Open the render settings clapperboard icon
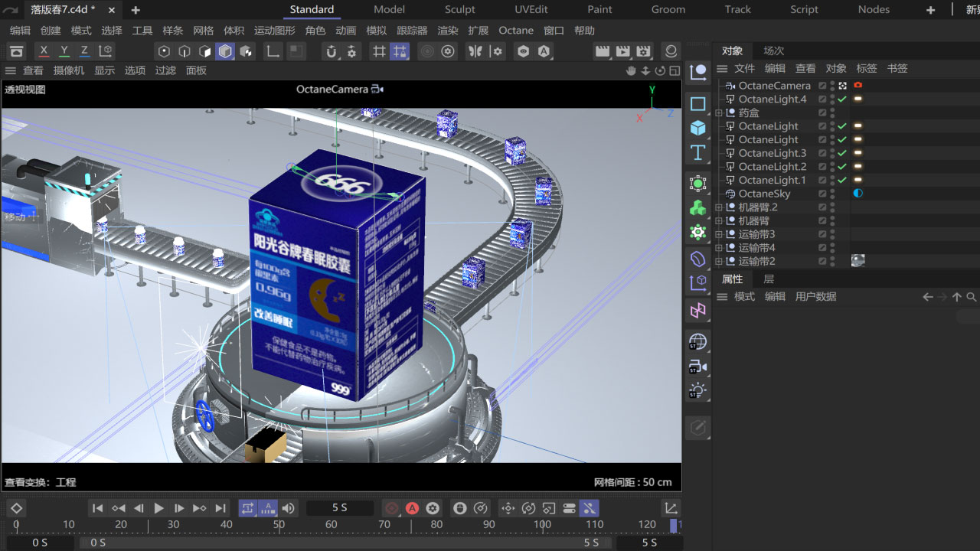 [x=643, y=51]
